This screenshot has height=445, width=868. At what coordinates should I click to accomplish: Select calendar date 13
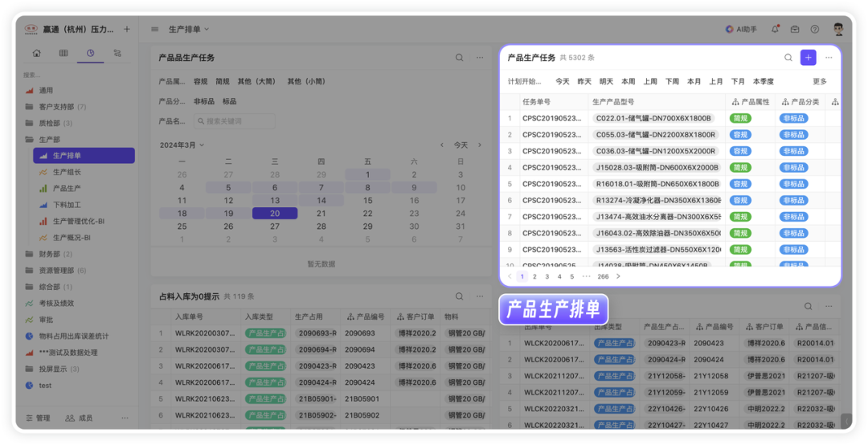275,200
